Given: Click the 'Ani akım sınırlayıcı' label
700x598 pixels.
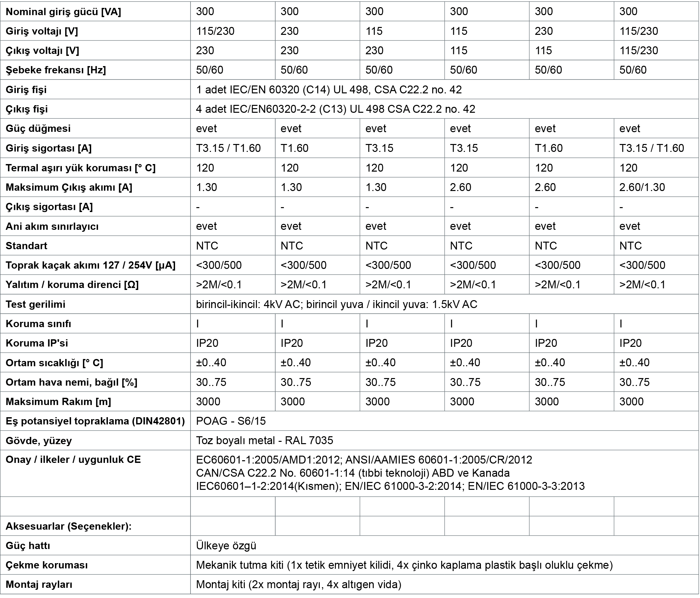Looking at the screenshot, I should [52, 226].
